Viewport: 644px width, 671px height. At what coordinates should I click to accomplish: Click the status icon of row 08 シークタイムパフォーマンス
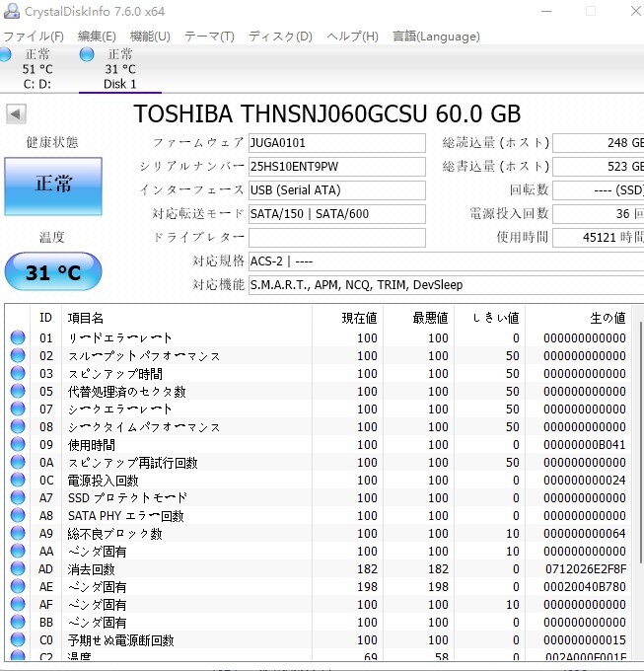click(18, 426)
